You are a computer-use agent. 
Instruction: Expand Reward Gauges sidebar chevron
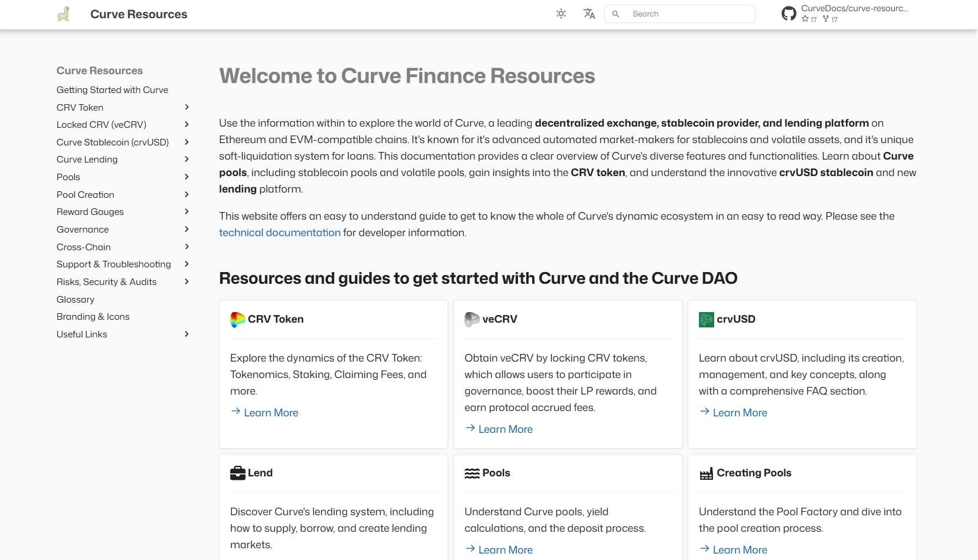pyautogui.click(x=187, y=211)
